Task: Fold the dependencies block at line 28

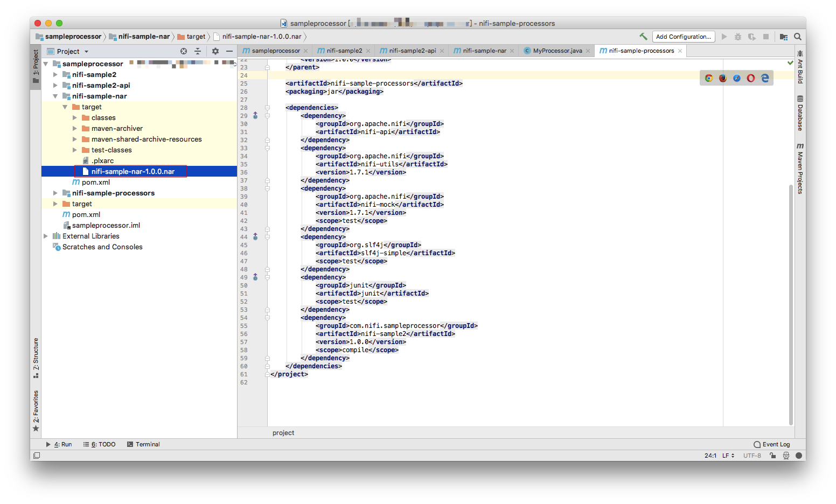Action: (x=267, y=108)
